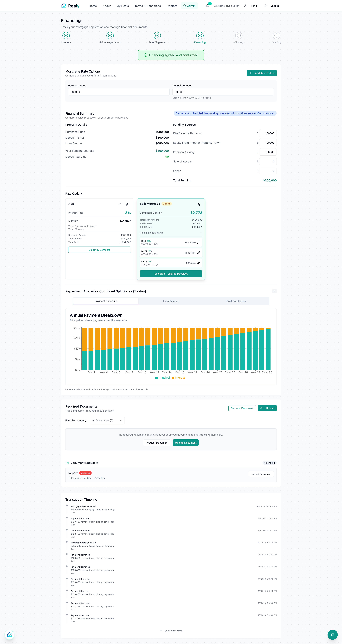
Task: Click the Owning step circle
Action: click(x=276, y=35)
